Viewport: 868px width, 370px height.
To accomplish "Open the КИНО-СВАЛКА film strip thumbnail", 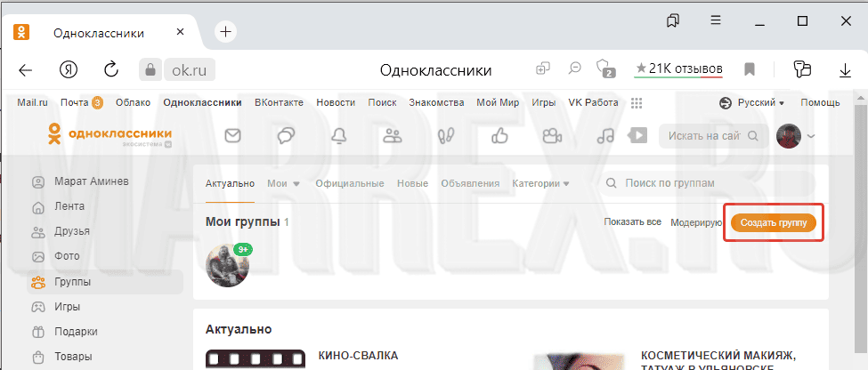I will pyautogui.click(x=256, y=359).
